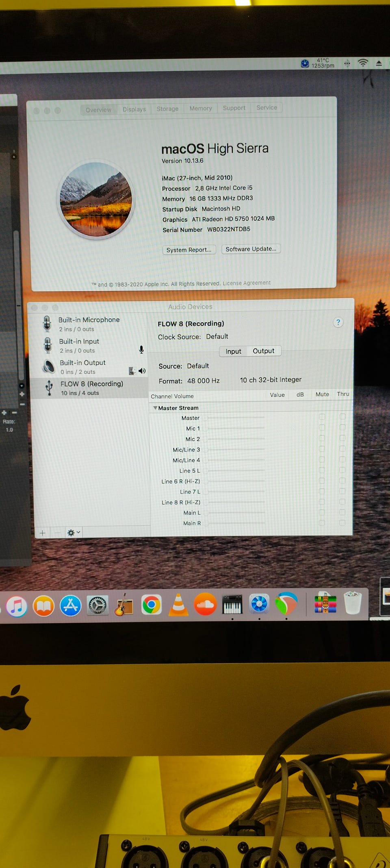The height and width of the screenshot is (868, 390).
Task: Open Macs Fan Control Dock icon
Action: coord(259,604)
